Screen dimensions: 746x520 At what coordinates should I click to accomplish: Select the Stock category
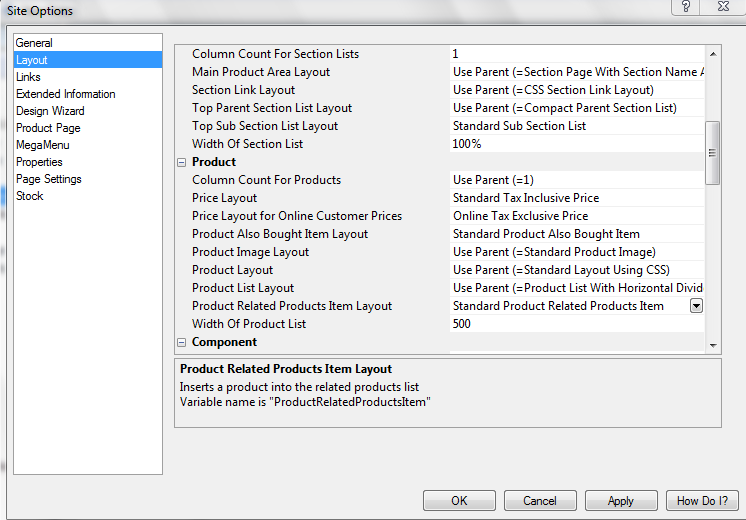(30, 196)
